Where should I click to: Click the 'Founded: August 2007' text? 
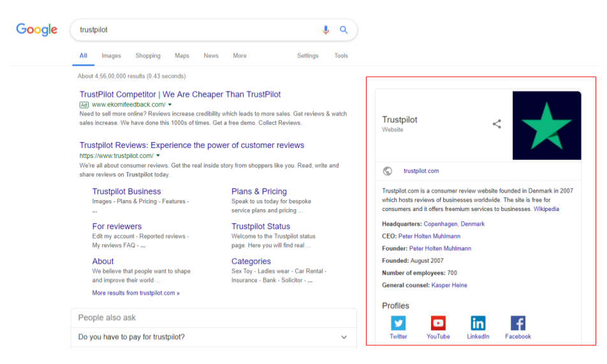pos(413,261)
